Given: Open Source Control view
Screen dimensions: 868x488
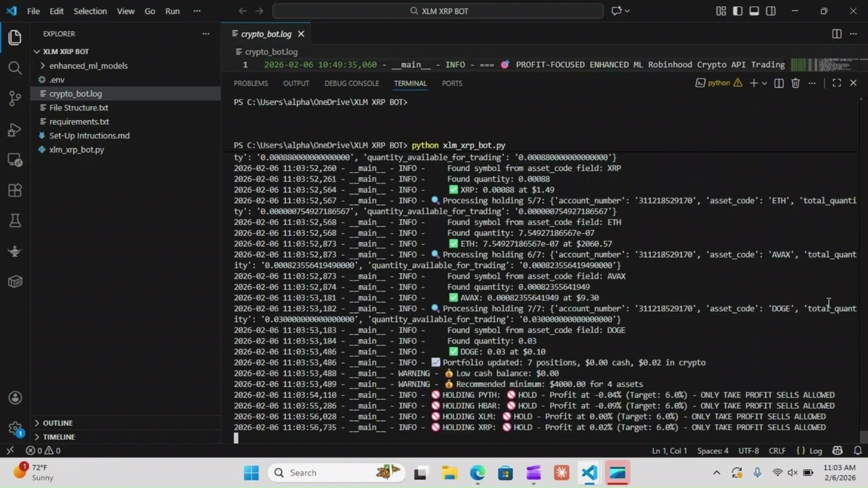Looking at the screenshot, I should coord(15,99).
